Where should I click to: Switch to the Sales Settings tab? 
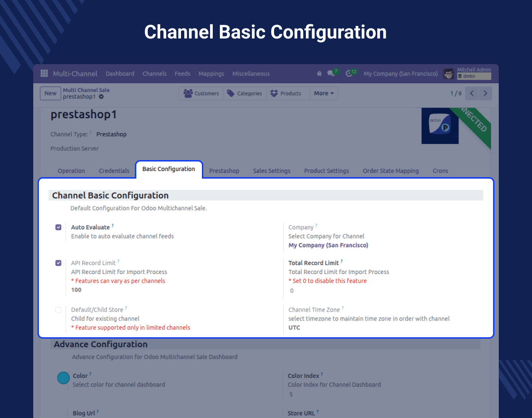(x=272, y=171)
